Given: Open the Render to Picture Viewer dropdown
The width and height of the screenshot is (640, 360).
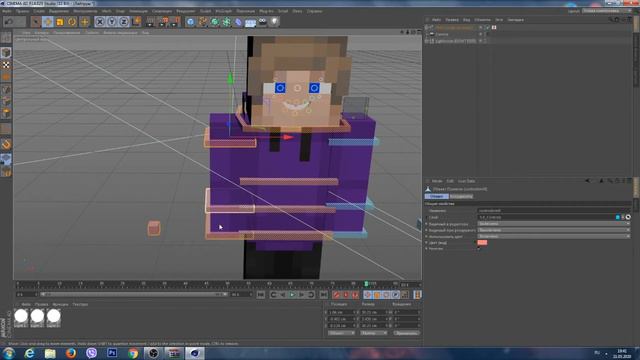Looking at the screenshot, I should (x=163, y=22).
